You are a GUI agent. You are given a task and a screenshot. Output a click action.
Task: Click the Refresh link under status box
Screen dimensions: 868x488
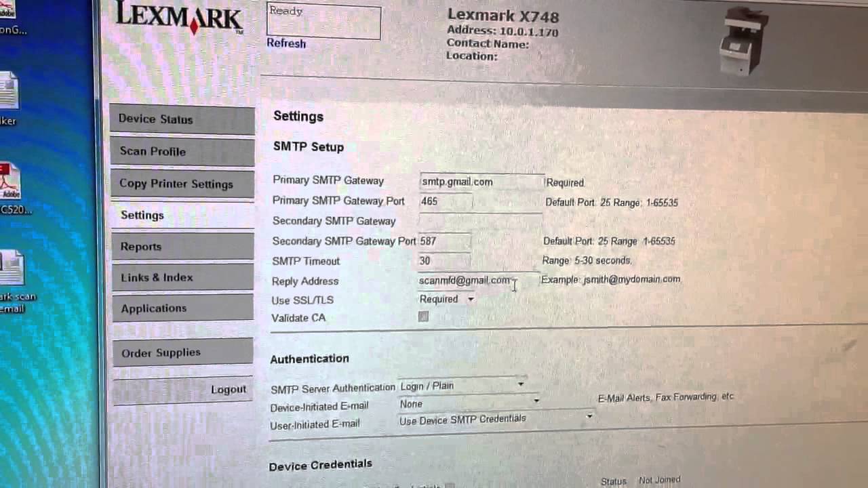pyautogui.click(x=286, y=43)
